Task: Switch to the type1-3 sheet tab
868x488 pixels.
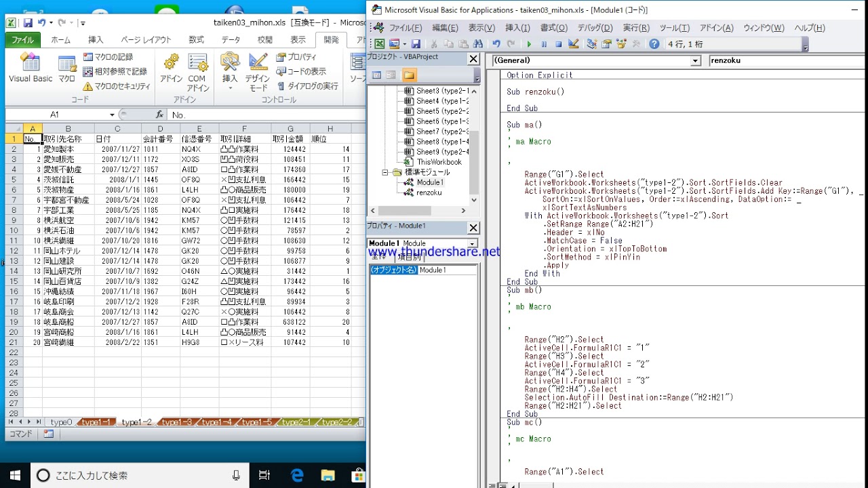Action: tap(176, 422)
